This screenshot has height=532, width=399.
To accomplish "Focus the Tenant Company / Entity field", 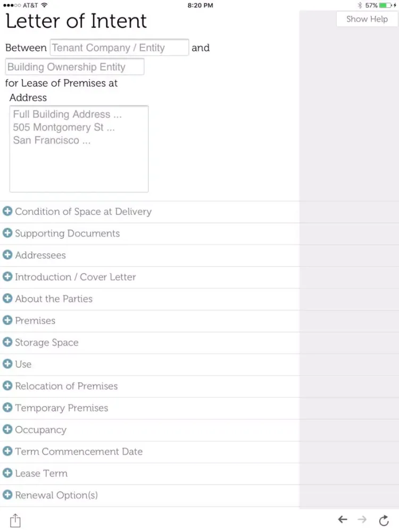I will click(119, 47).
